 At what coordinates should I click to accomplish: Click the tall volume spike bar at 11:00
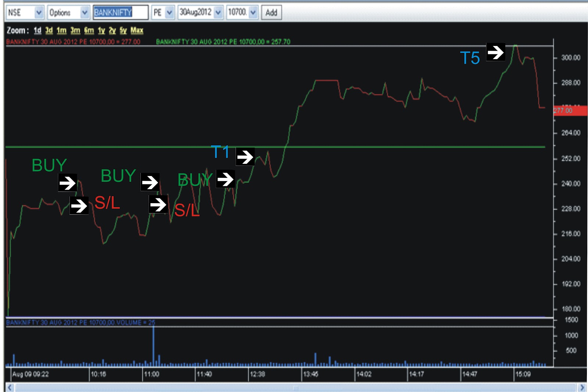153,346
